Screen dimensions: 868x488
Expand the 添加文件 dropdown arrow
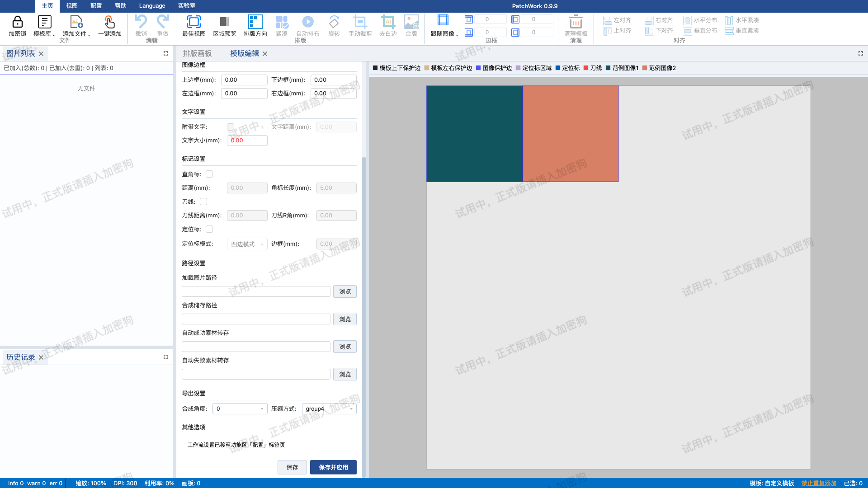89,34
